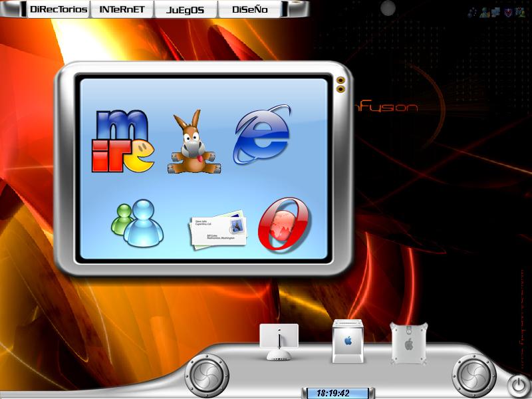Open MSN Messenger buddies icon
This screenshot has width=532, height=399.
click(x=138, y=223)
